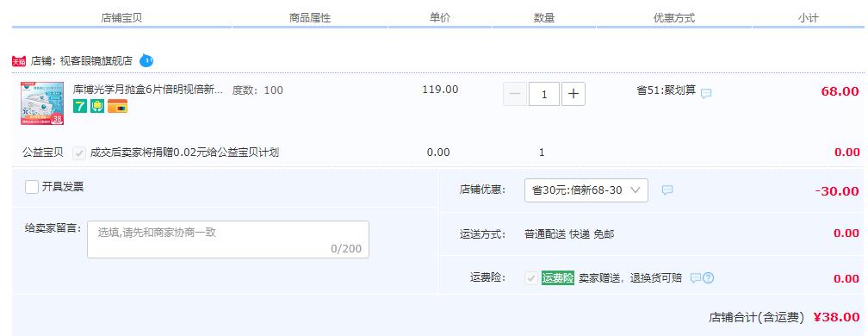The width and height of the screenshot is (868, 336).
Task: Increase quantity with the plus button
Action: click(573, 94)
